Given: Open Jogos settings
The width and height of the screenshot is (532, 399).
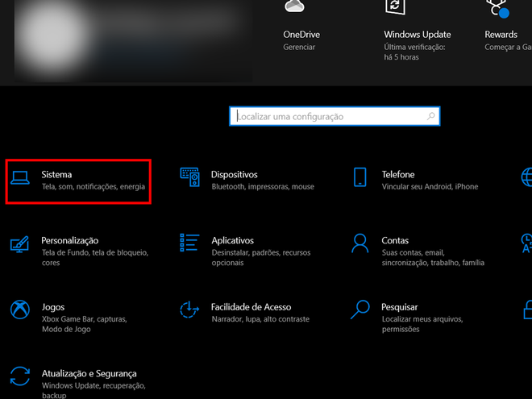Looking at the screenshot, I should pos(69,318).
